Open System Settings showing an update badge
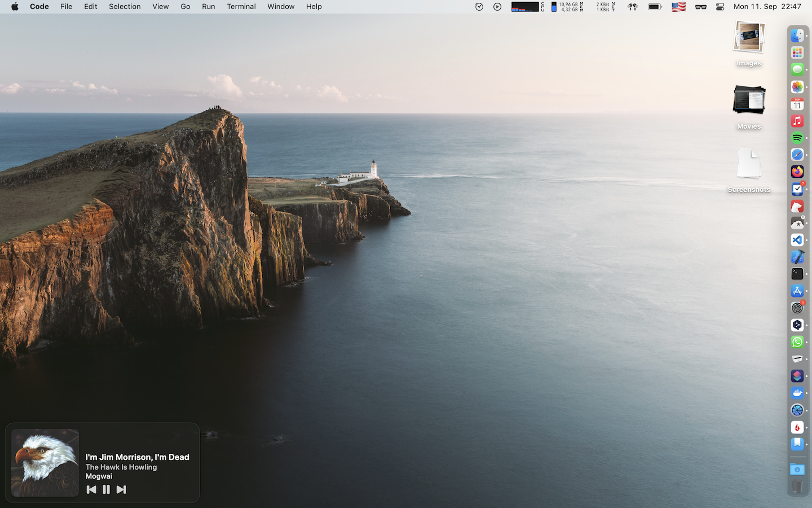 (x=797, y=308)
